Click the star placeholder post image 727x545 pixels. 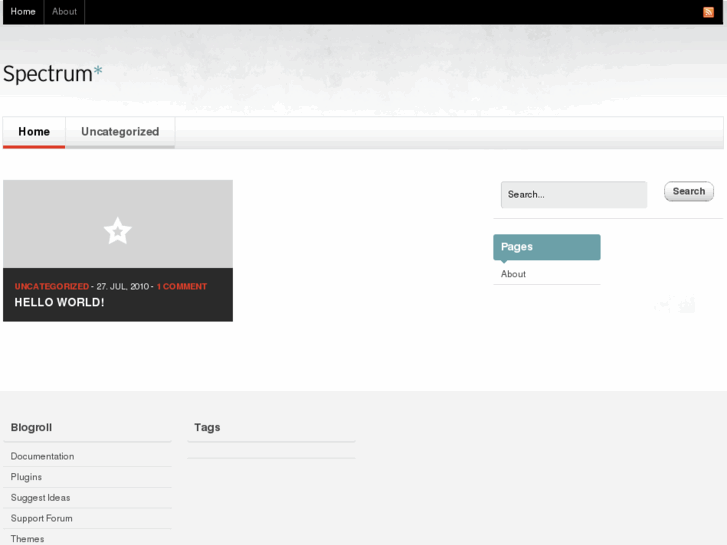[x=118, y=224]
